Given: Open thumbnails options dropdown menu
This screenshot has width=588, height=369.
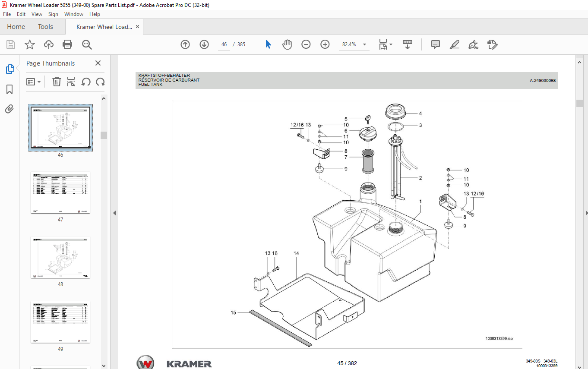Looking at the screenshot, I should point(34,82).
